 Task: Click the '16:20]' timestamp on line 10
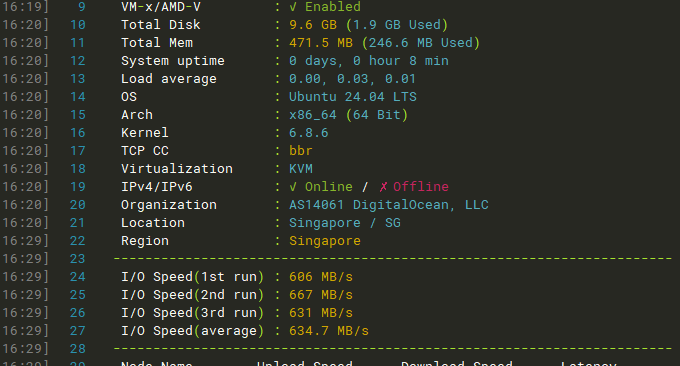click(x=25, y=25)
